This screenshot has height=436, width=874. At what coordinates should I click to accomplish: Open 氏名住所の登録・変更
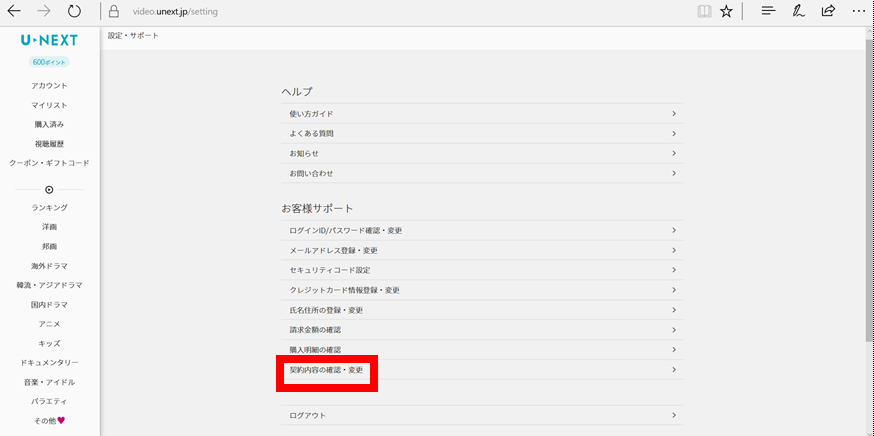(482, 310)
